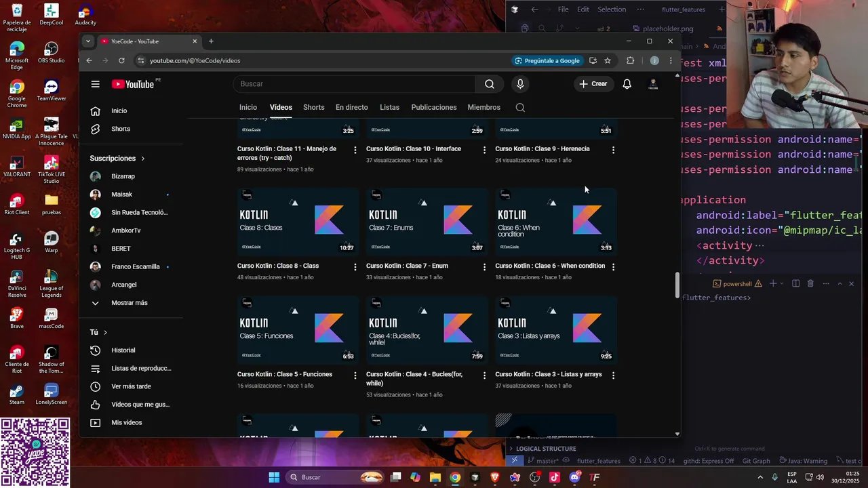Open options for Clase 6 When condition video
The width and height of the screenshot is (868, 488).
pos(613,267)
